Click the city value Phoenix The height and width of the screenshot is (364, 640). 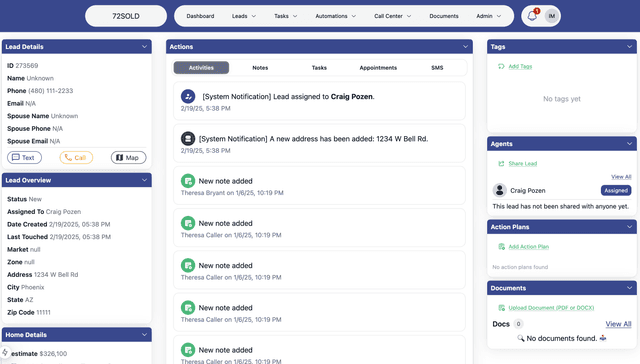click(32, 287)
